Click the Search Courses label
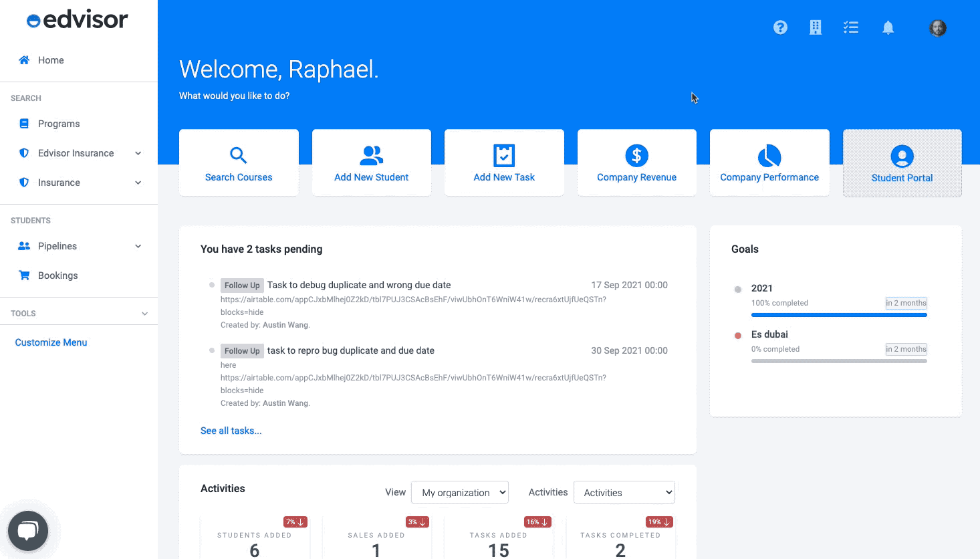Image resolution: width=980 pixels, height=559 pixels. point(239,177)
